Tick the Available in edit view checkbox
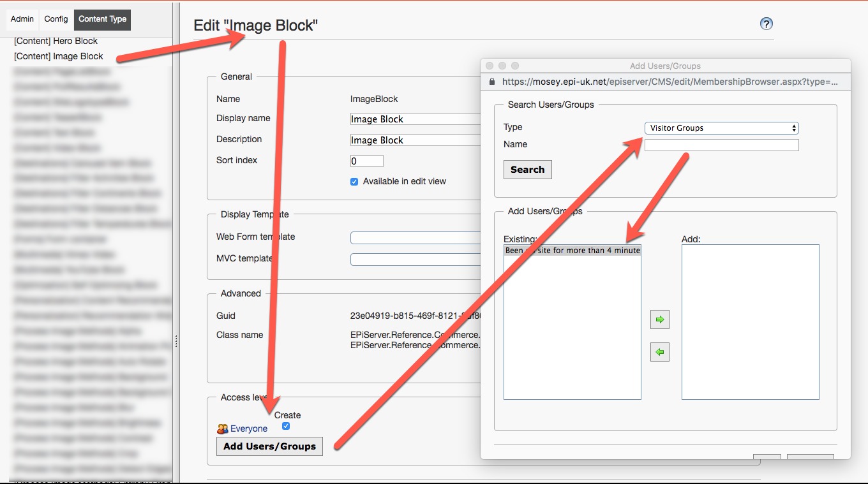The height and width of the screenshot is (484, 868). 354,182
